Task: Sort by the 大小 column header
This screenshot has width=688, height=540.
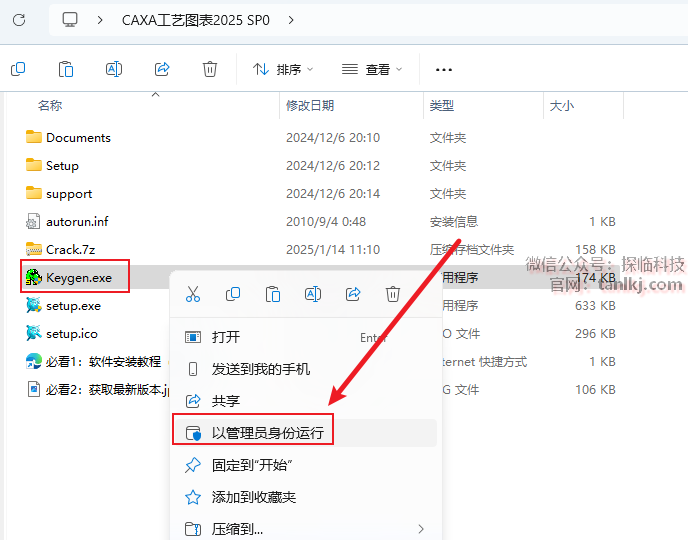Action: (x=562, y=105)
